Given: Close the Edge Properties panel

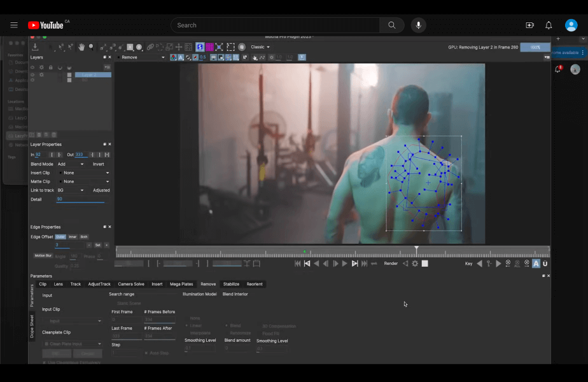Looking at the screenshot, I should (109, 227).
